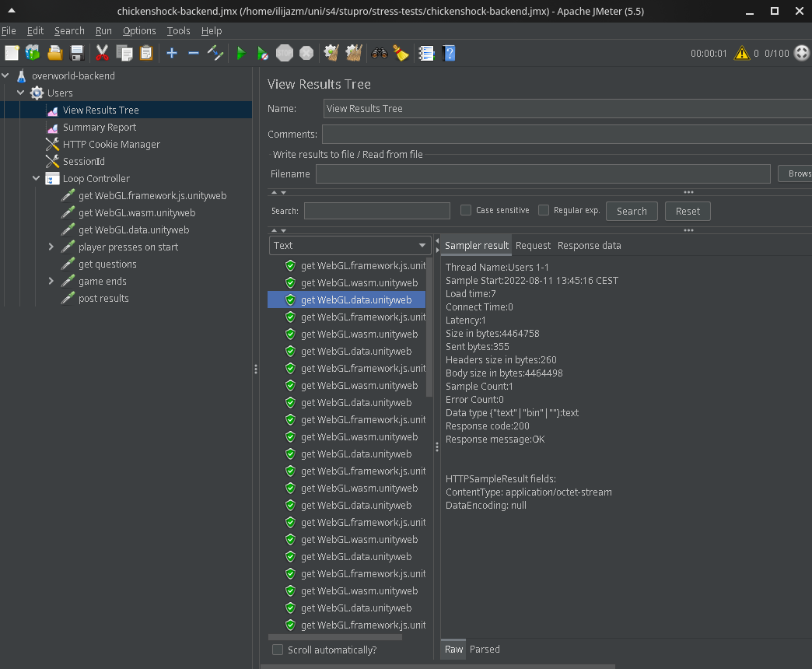Click the yellow warning log icon
The width and height of the screenshot is (812, 669).
click(x=741, y=53)
